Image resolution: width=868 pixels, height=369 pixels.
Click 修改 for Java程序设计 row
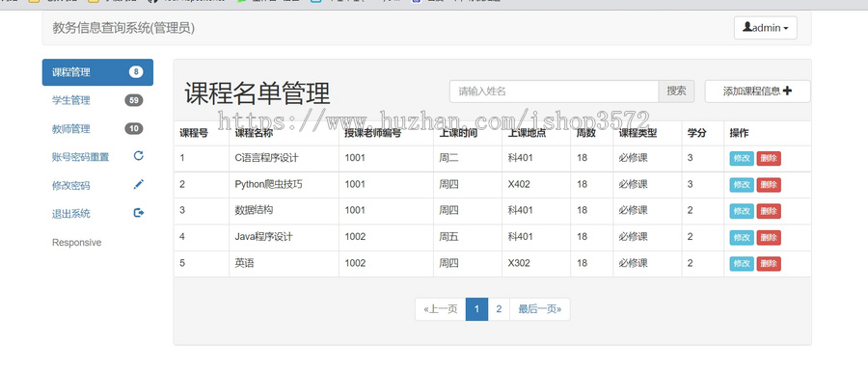[x=742, y=237]
